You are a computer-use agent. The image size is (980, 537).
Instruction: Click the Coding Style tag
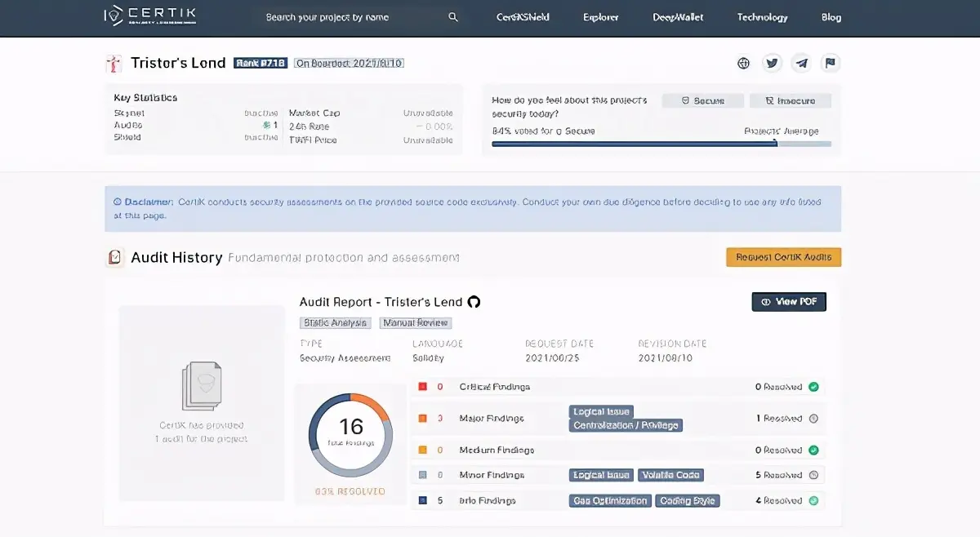(x=688, y=501)
